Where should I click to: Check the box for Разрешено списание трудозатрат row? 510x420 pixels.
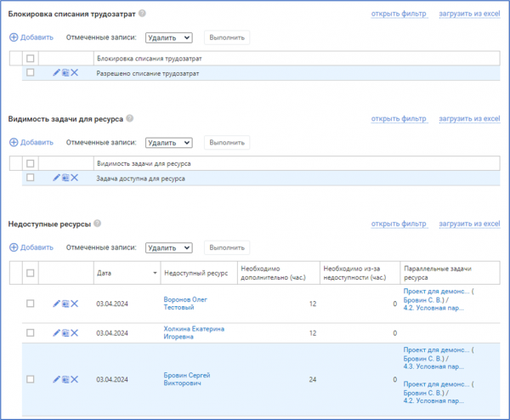pos(31,73)
